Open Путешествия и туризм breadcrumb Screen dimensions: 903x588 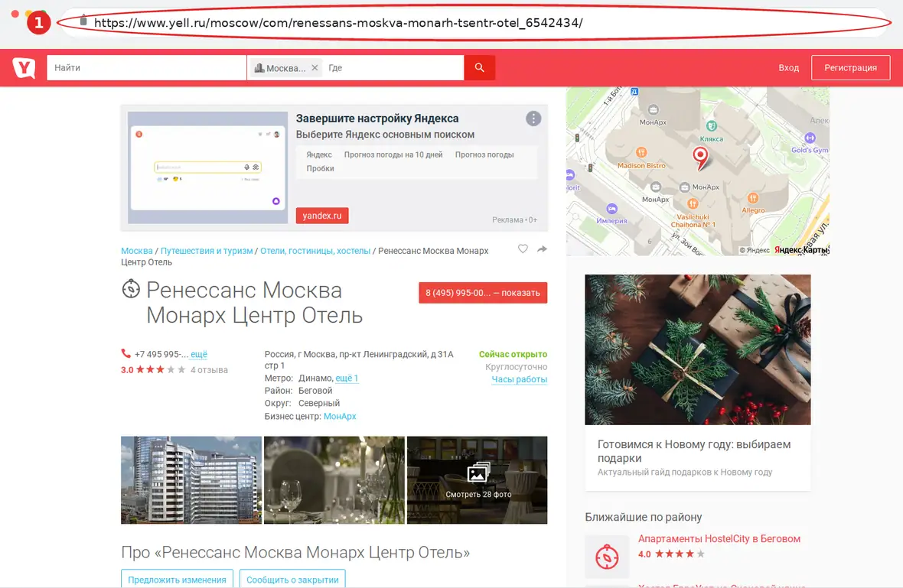coord(207,251)
